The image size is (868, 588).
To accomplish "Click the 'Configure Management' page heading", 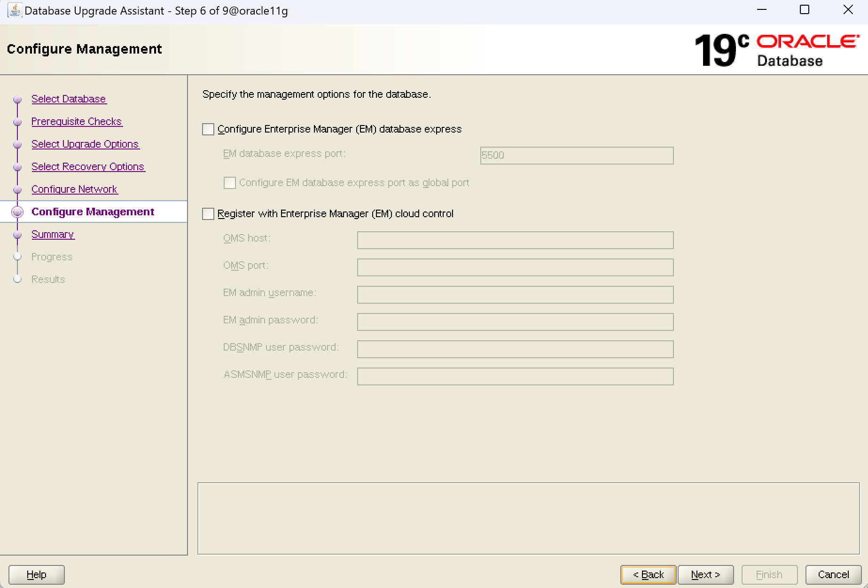I will pos(85,49).
